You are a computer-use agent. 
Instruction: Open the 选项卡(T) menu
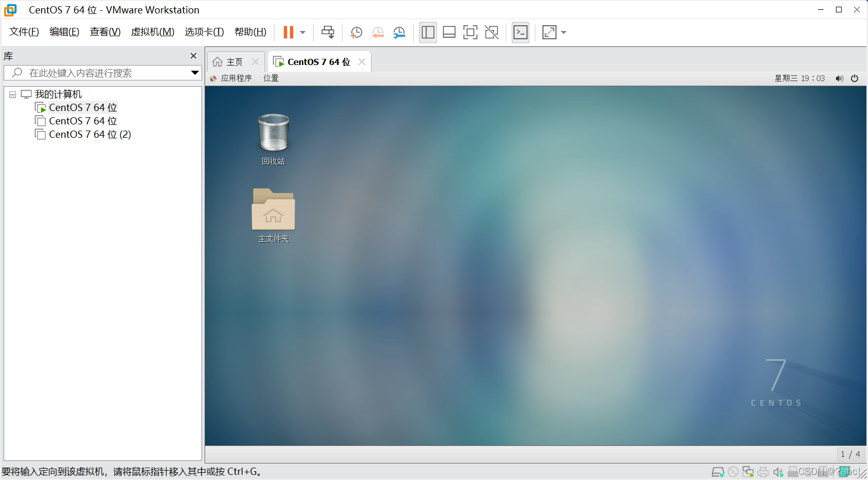(204, 32)
